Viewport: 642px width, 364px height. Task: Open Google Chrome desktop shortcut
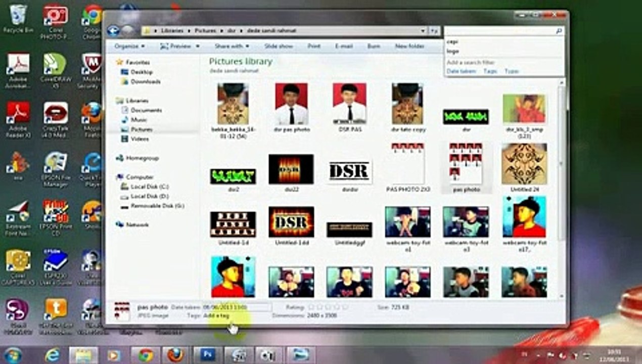92,22
